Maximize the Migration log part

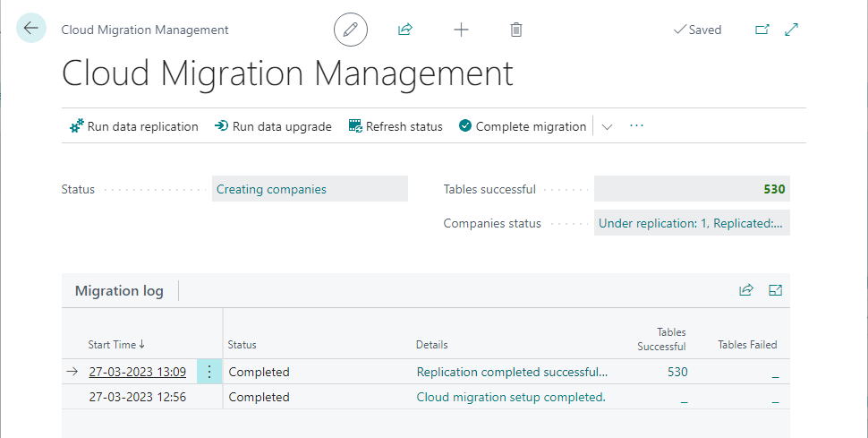pos(775,290)
